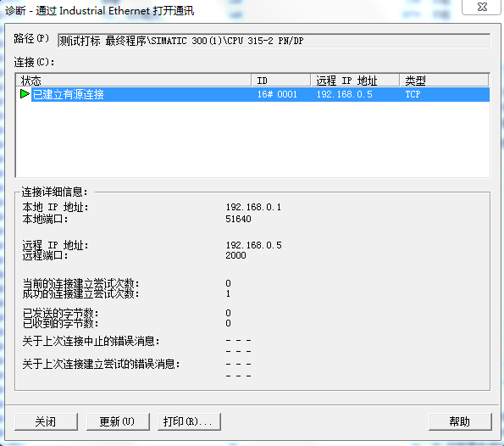Close the diagnostics dialog with the X button

point(481,7)
